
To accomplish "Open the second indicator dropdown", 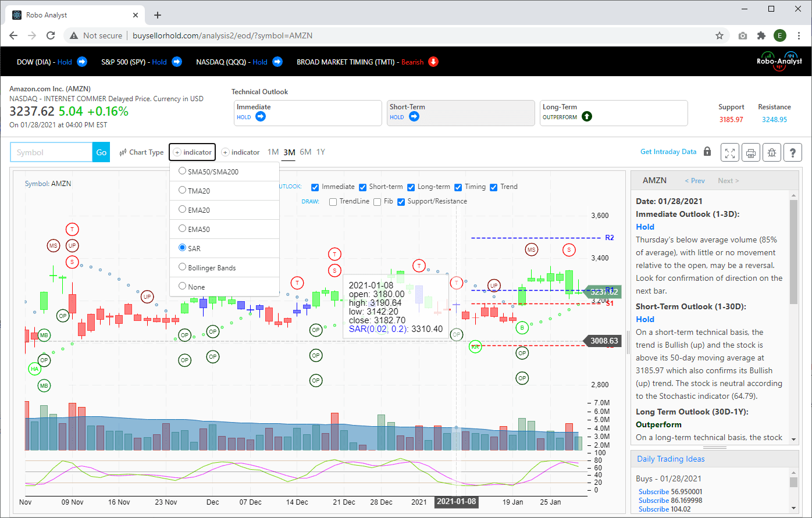I will [241, 152].
